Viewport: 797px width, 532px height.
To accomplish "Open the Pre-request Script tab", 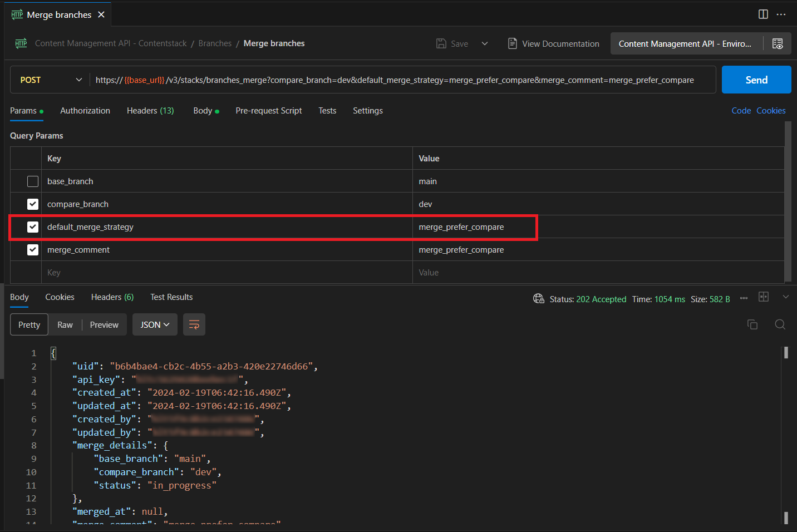I will coord(269,111).
